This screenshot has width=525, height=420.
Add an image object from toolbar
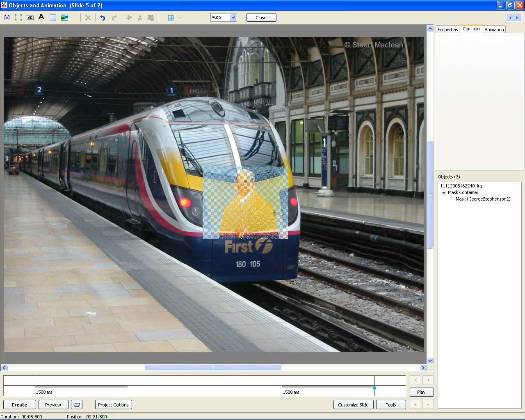64,18
